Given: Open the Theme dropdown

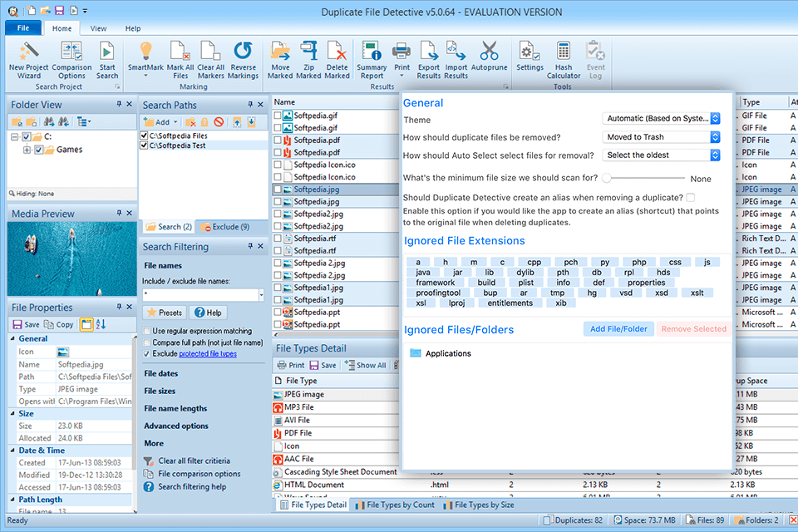Looking at the screenshot, I should coord(713,118).
